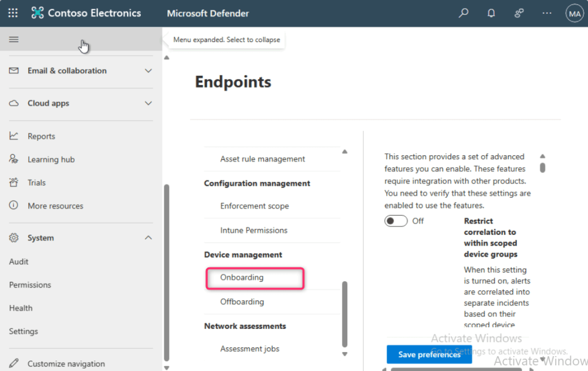This screenshot has height=371, width=588.
Task: Click the settings list scroll-up arrow
Action: coord(345,152)
